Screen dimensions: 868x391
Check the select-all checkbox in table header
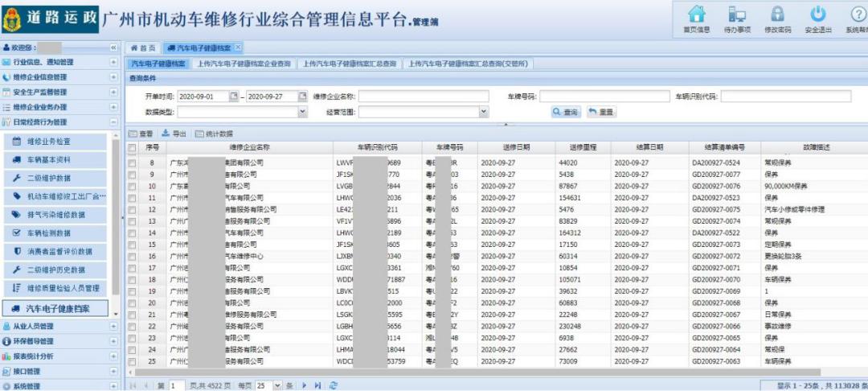[x=133, y=148]
